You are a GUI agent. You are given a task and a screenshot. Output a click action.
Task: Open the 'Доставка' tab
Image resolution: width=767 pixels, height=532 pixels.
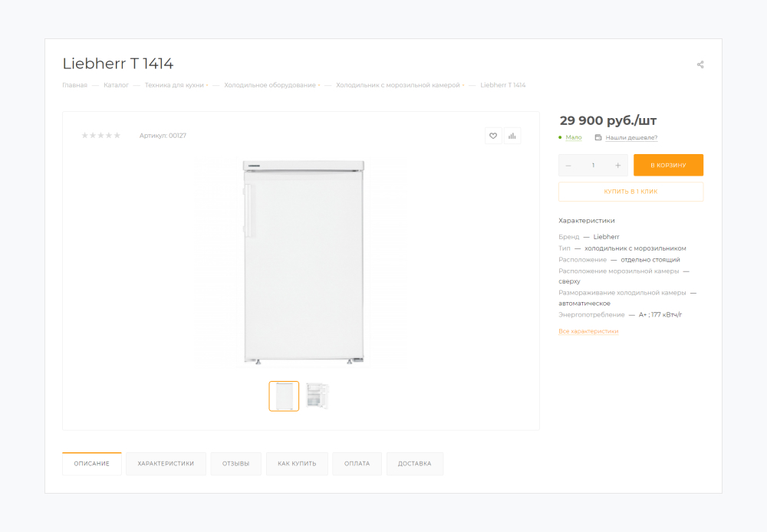414,464
